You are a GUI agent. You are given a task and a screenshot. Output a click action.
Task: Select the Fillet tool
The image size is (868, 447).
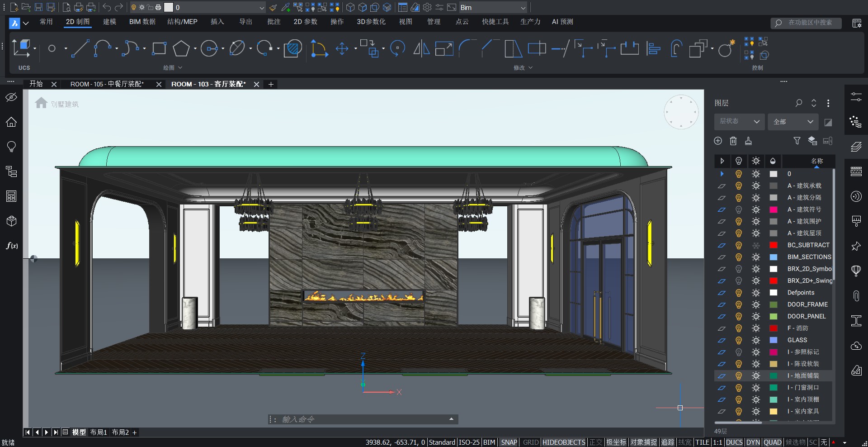click(x=467, y=48)
